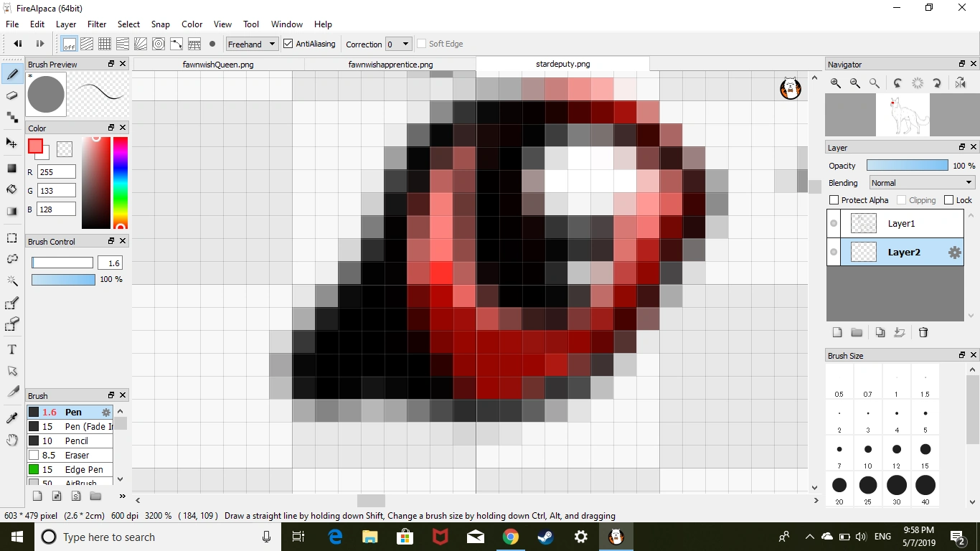Viewport: 980px width, 551px height.
Task: Select the Bucket fill tool
Action: click(x=12, y=189)
